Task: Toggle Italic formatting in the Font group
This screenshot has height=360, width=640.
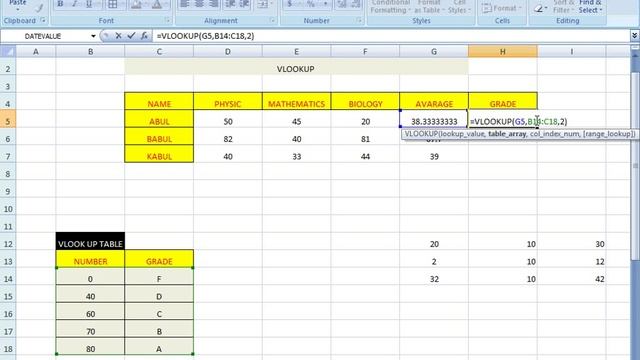Action: coord(74,4)
